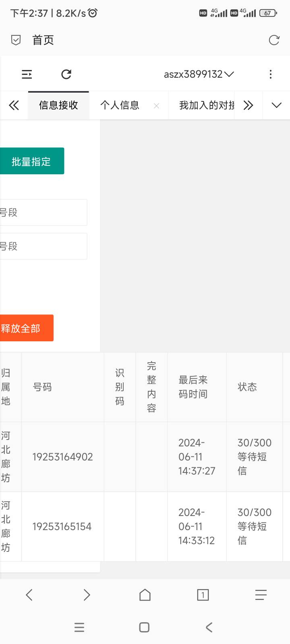Click status of number 19253165154
Image resolution: width=290 pixels, height=644 pixels.
(x=255, y=526)
